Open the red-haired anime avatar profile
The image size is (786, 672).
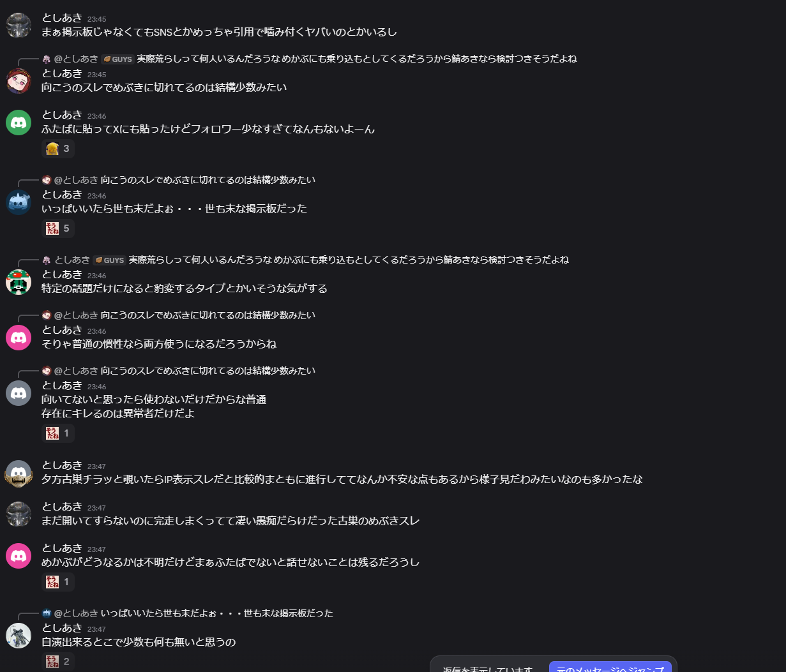click(19, 80)
